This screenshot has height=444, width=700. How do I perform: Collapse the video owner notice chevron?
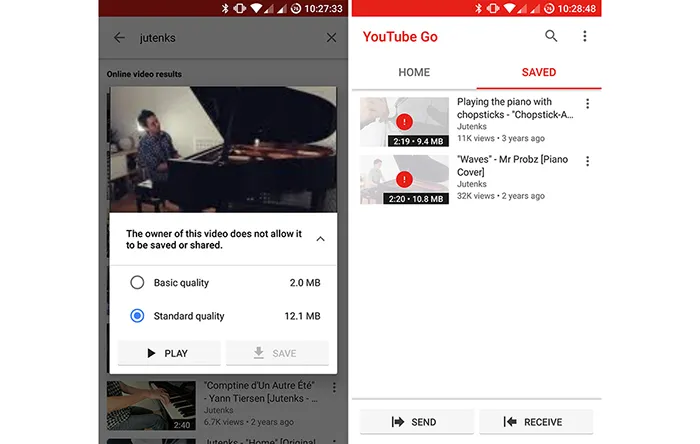pos(320,239)
